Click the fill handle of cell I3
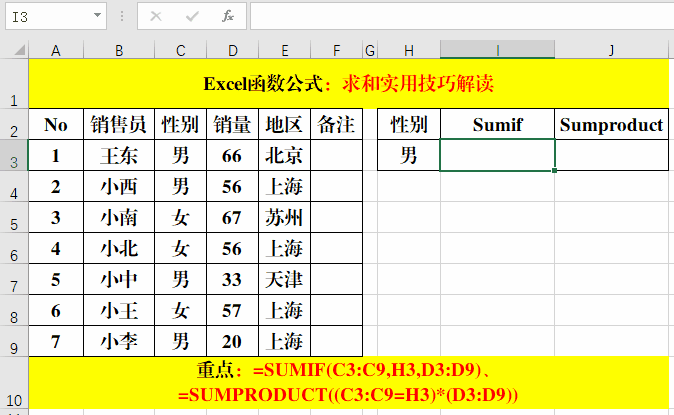 click(555, 171)
